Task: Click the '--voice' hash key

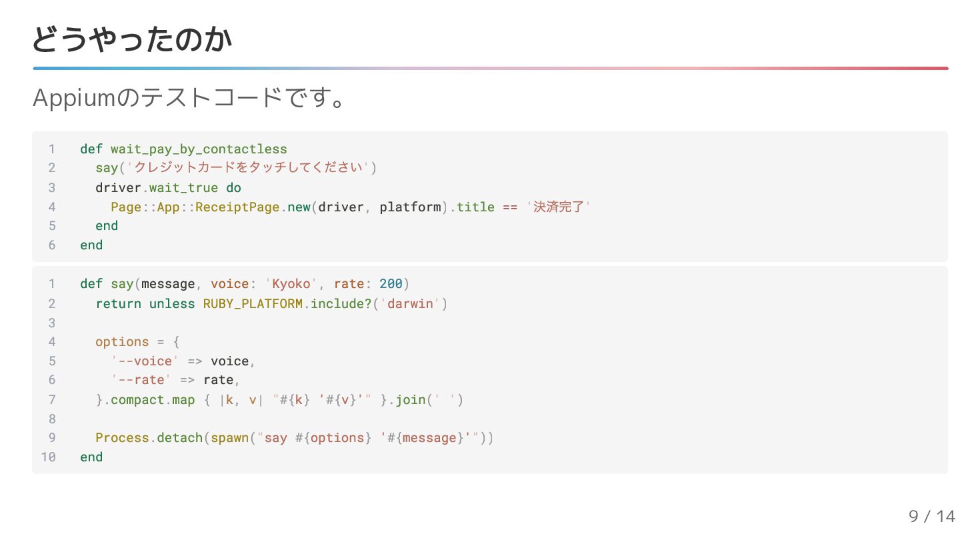Action: click(145, 361)
